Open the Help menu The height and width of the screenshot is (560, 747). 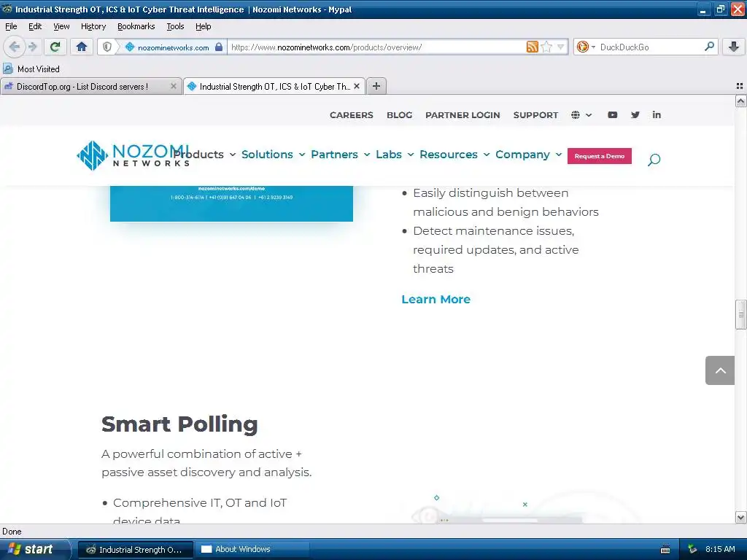[203, 26]
